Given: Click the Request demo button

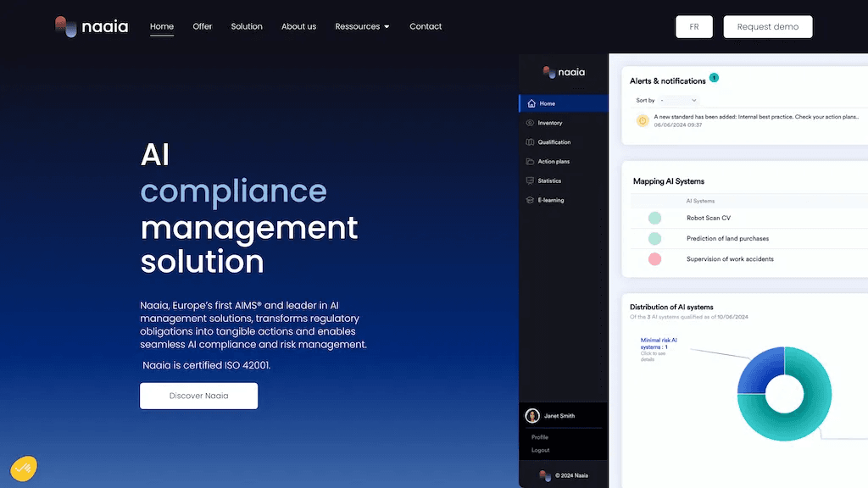Looking at the screenshot, I should click(x=768, y=26).
